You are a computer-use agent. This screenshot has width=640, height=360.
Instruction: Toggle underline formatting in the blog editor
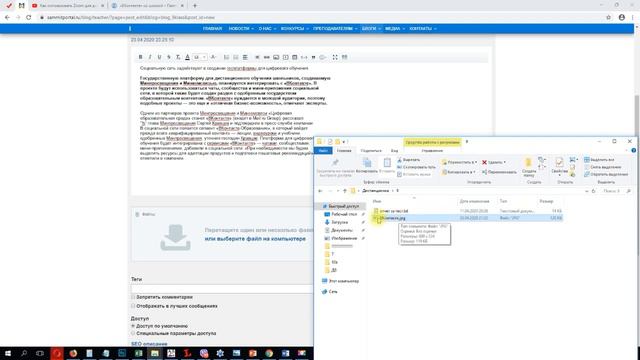tap(159, 57)
